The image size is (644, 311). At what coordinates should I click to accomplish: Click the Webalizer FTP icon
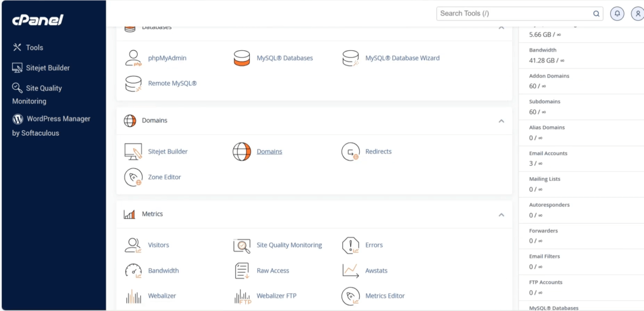coord(242,296)
